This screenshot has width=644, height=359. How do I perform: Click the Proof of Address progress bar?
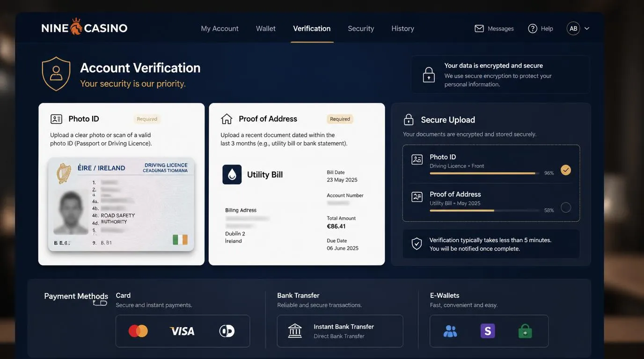click(484, 211)
